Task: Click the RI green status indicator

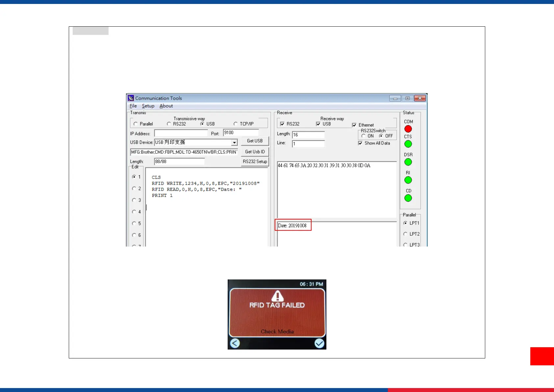Action: click(x=408, y=180)
